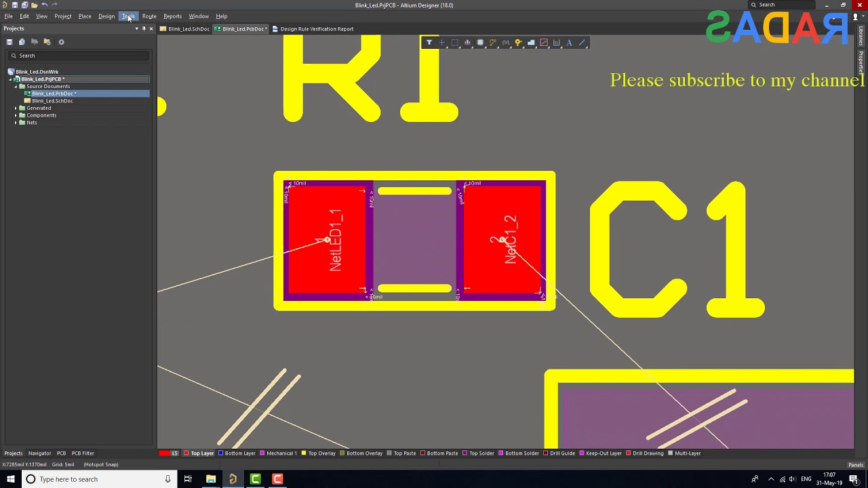
Task: Open the File menu
Action: [x=8, y=16]
